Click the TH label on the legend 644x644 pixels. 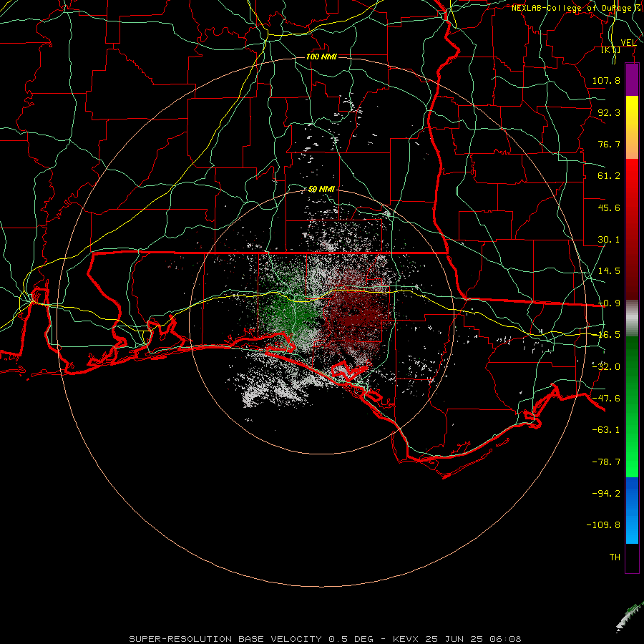[x=615, y=557]
